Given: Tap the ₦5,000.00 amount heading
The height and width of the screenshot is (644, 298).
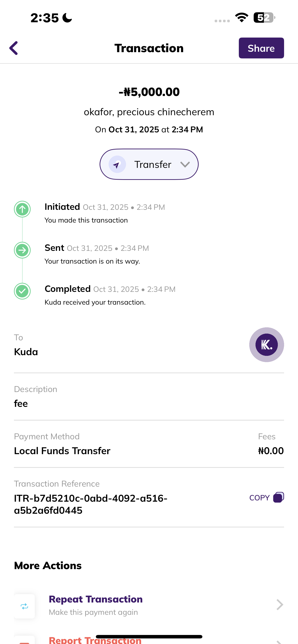Looking at the screenshot, I should tap(149, 92).
